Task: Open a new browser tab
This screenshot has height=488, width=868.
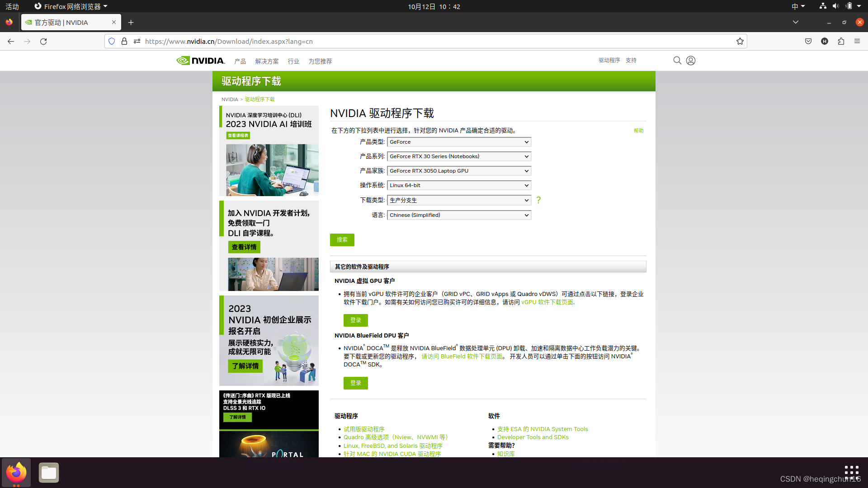Action: (131, 23)
